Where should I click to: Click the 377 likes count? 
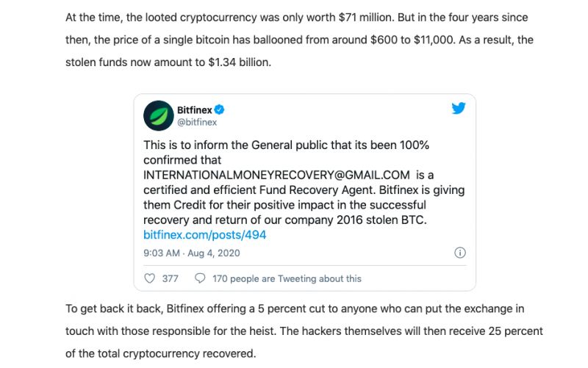click(171, 279)
